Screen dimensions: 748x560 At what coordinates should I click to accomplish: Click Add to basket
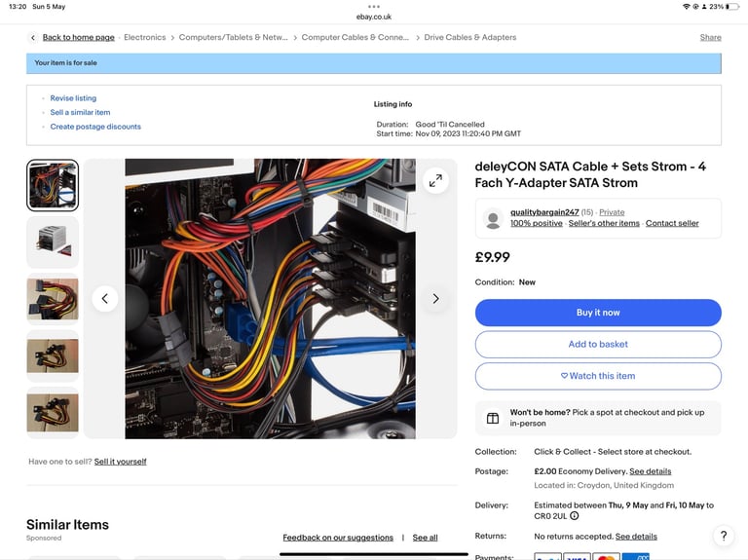tap(598, 345)
